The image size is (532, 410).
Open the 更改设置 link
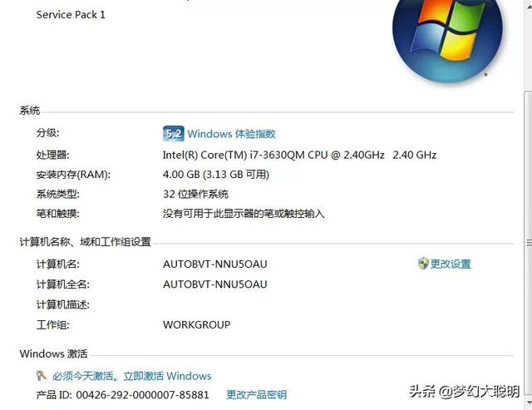tap(451, 264)
